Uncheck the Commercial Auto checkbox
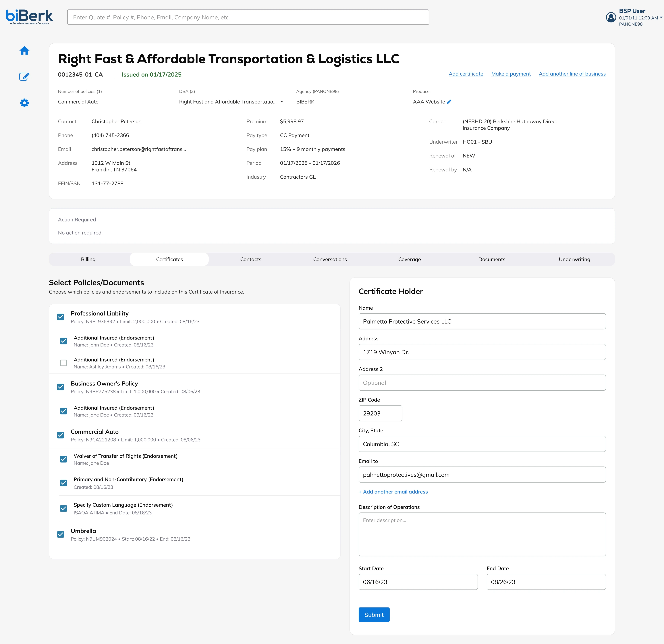The image size is (664, 644). pyautogui.click(x=61, y=435)
